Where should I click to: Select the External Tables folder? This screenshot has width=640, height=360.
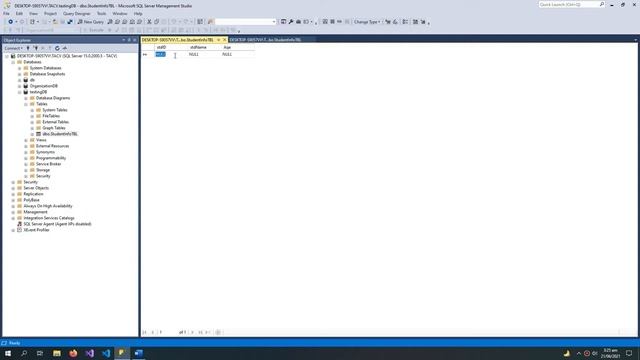(56, 122)
